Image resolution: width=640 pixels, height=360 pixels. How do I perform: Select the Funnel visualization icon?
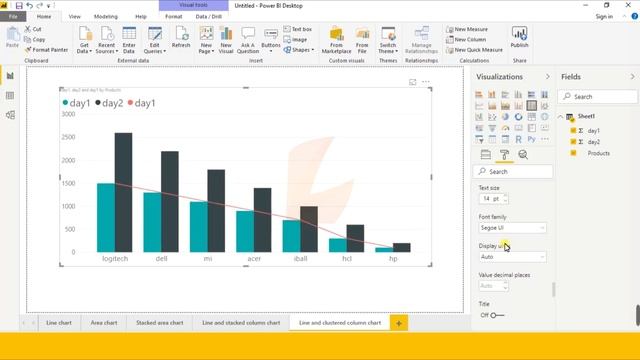coord(492,128)
